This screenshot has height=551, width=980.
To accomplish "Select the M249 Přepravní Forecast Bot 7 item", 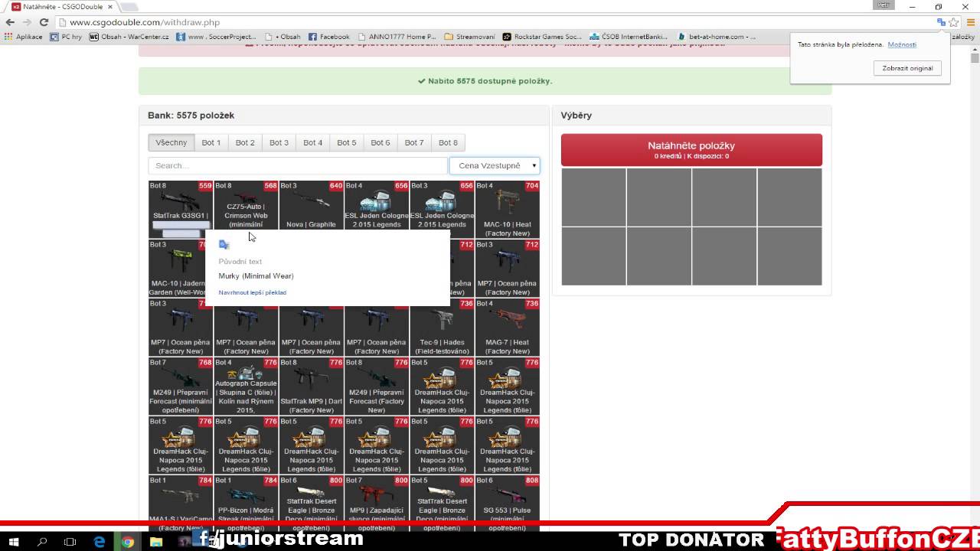I will click(x=181, y=386).
